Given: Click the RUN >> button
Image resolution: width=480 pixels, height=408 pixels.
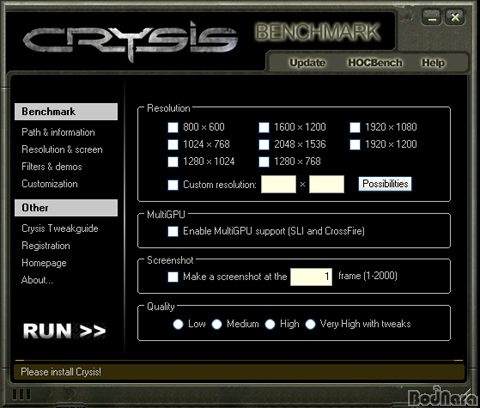Looking at the screenshot, I should (64, 331).
